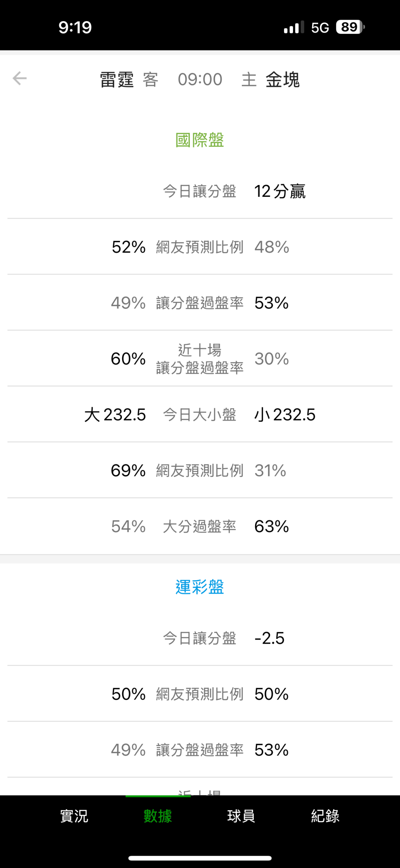Go to the 紀錄 tab
This screenshot has height=868, width=400.
(x=325, y=816)
